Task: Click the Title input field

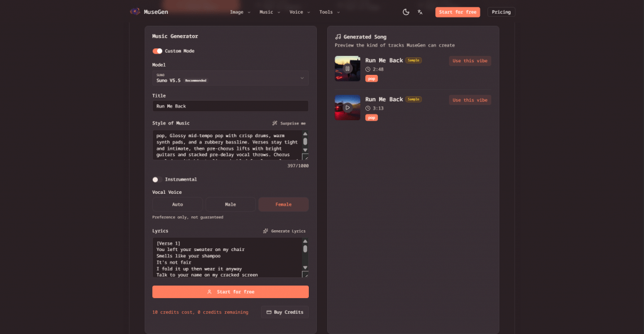Action: 230,106
